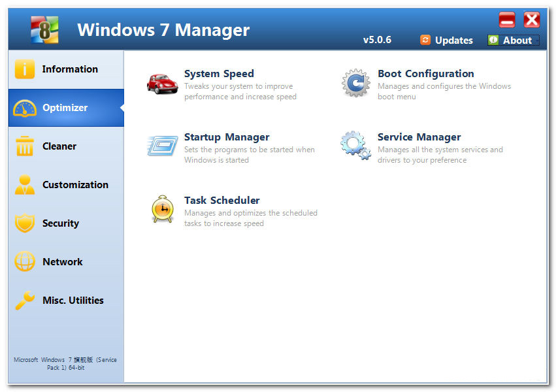The height and width of the screenshot is (392, 556).
Task: Click the Optimizer gauge icon
Action: click(24, 108)
